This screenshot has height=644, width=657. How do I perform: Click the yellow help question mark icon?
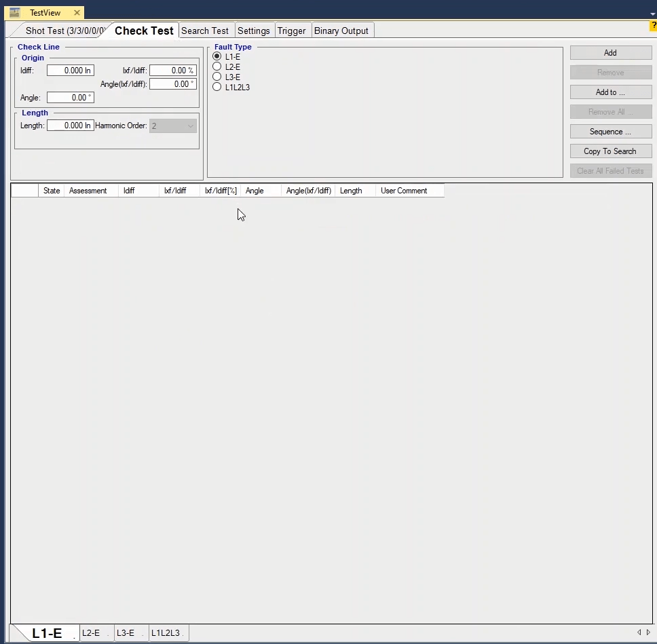point(654,26)
